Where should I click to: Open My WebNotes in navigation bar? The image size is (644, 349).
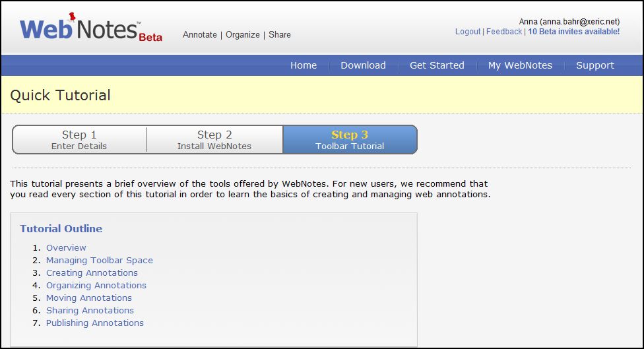520,65
